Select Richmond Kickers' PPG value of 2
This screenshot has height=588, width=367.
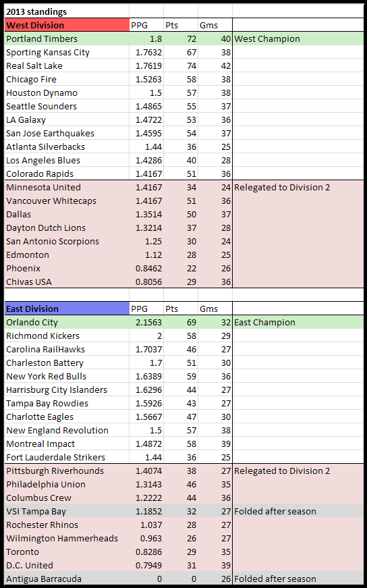click(x=146, y=336)
